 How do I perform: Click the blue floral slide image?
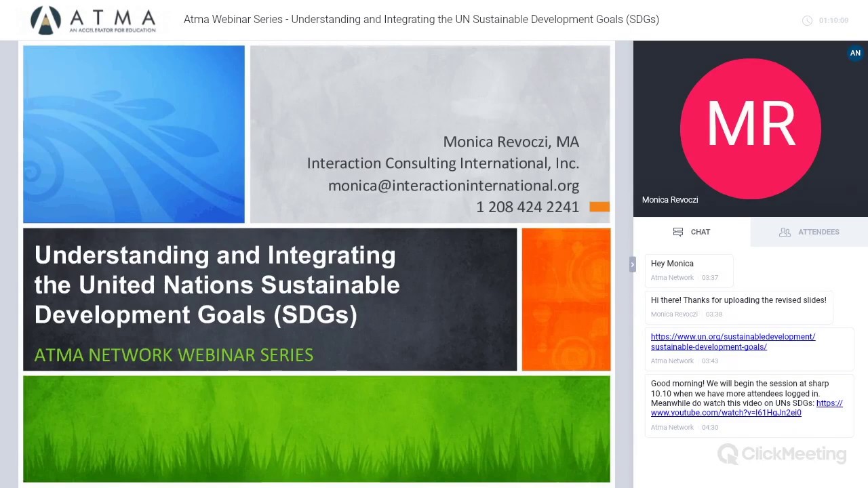[x=134, y=134]
